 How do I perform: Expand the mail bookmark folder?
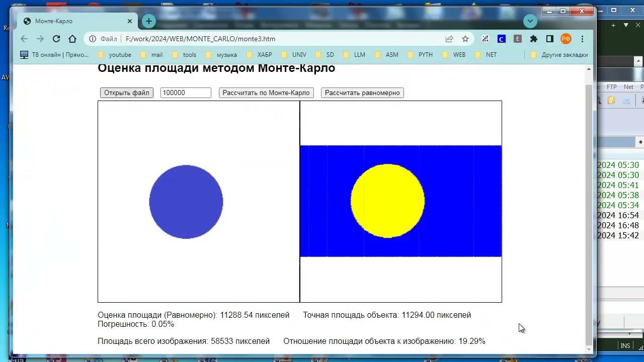coord(151,55)
